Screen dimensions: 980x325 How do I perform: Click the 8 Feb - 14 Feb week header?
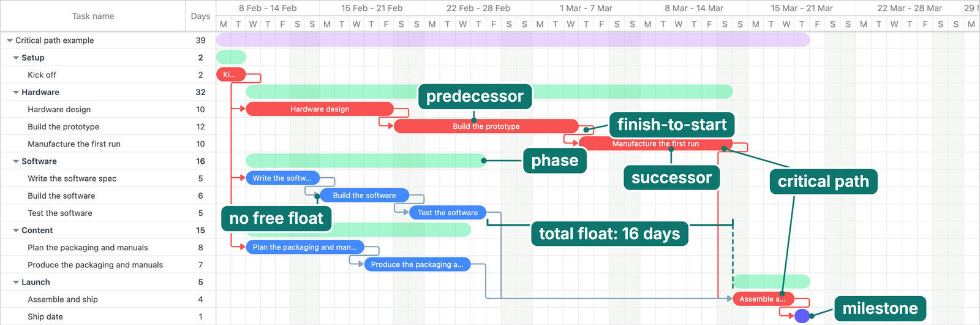pos(268,8)
